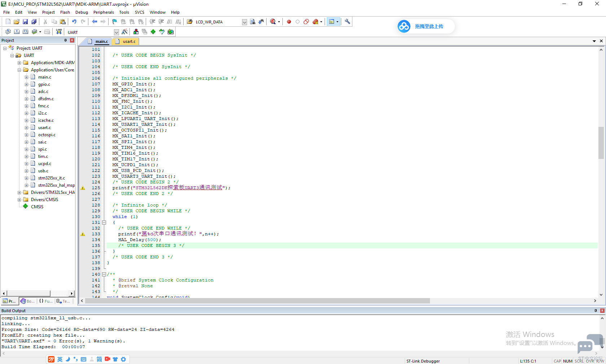The image size is (606, 364).
Task: Start debug session with magnifier d icon
Action: point(273,22)
